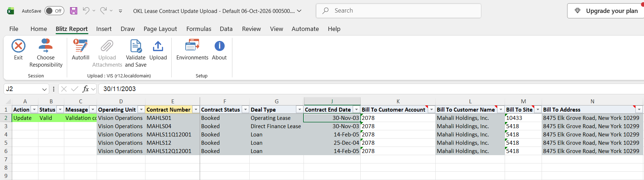Select cell containing MAHLS11Q12001

pyautogui.click(x=172, y=134)
